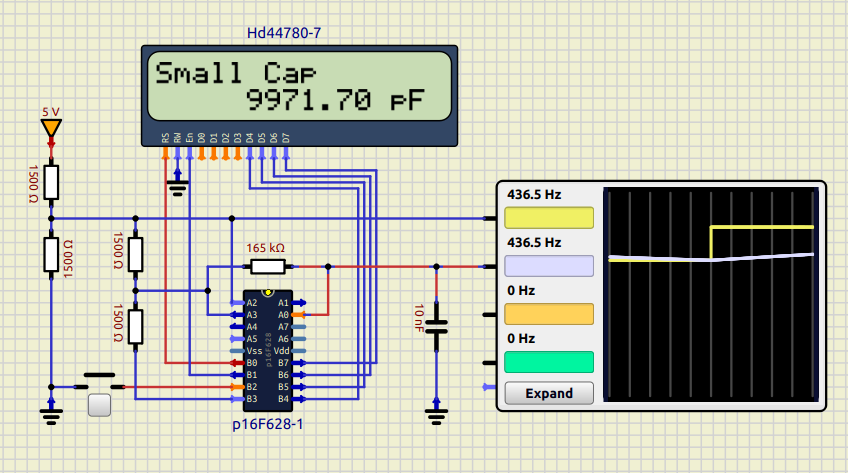Click the first channel's 436.5 Hz frequency readout
Image resolution: width=848 pixels, height=473 pixels.
[x=534, y=194]
